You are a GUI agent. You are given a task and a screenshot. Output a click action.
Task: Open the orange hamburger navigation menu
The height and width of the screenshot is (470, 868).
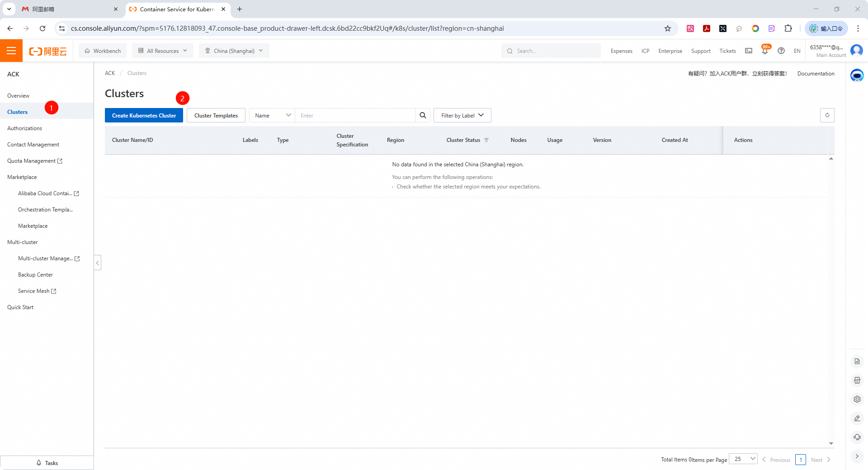click(x=11, y=51)
